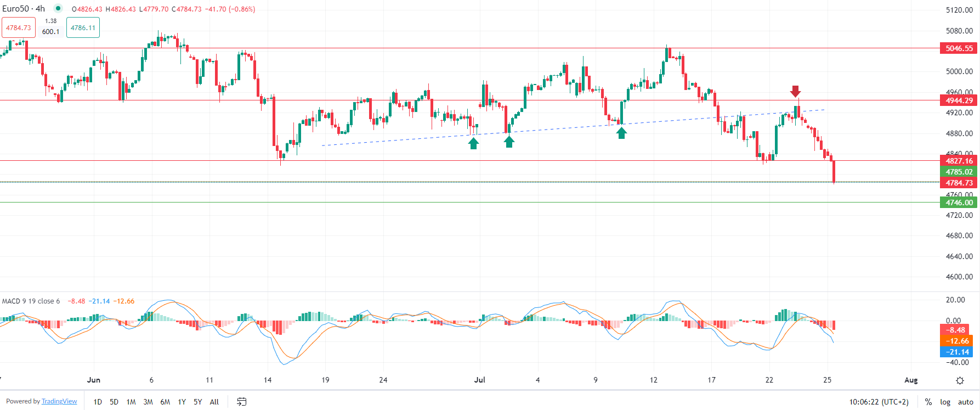Click the quantity field showing 600.1

(x=50, y=32)
